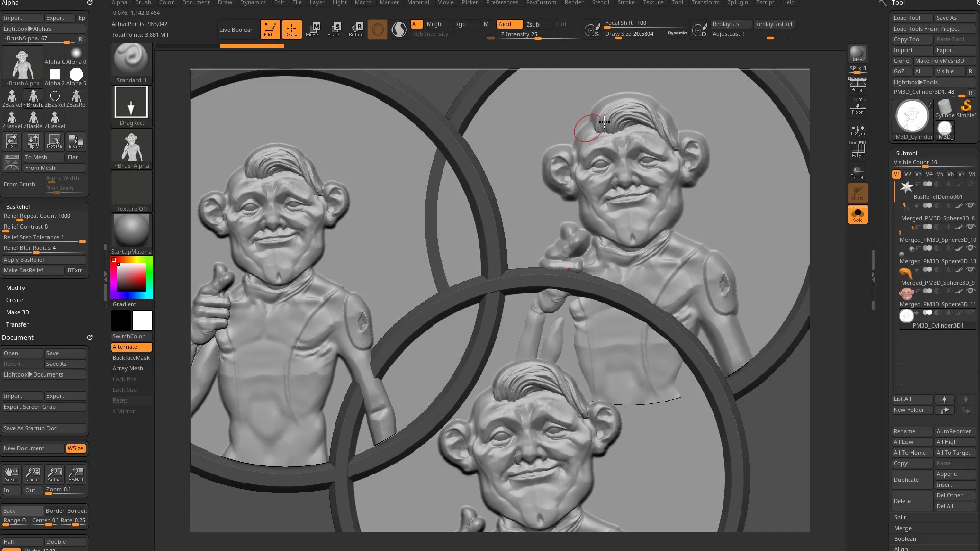This screenshot has height=551, width=980.
Task: Open the Zplugin menu
Action: [738, 3]
